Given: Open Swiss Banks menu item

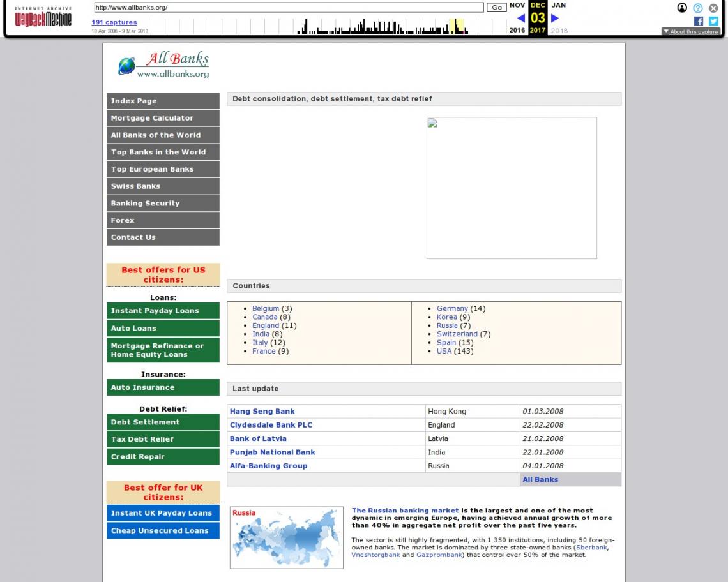Looking at the screenshot, I should [163, 186].
